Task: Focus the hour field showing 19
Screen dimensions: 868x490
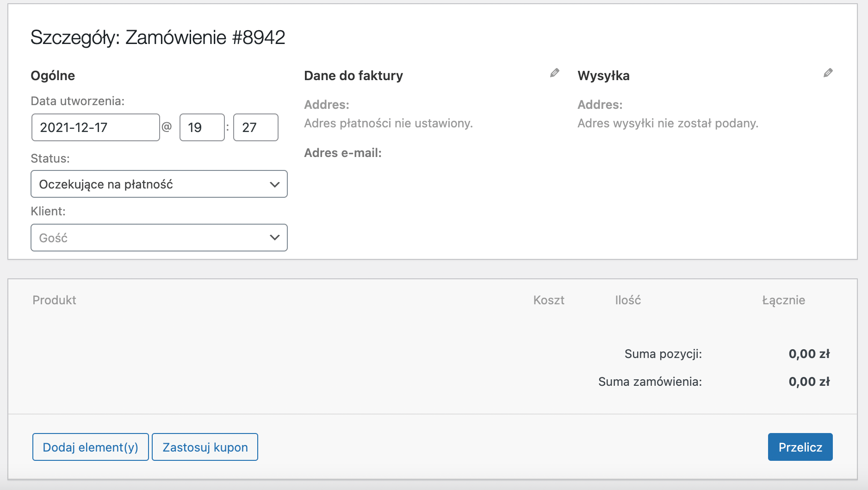Action: (x=202, y=127)
